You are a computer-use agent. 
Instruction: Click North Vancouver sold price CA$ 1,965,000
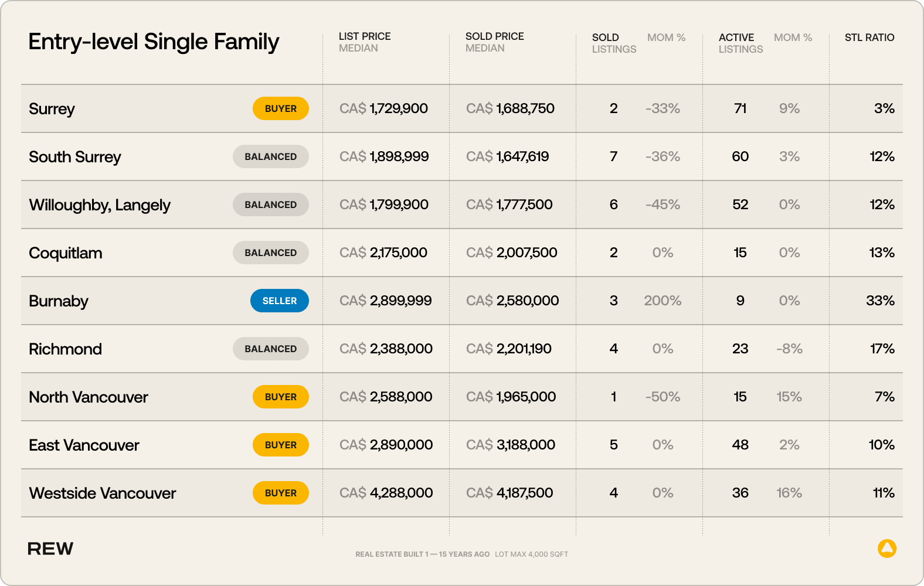click(511, 397)
